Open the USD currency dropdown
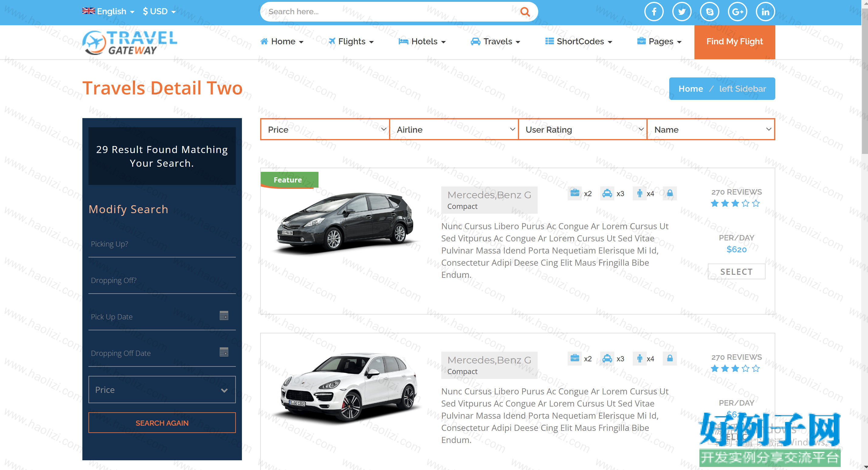The image size is (868, 470). [x=159, y=12]
